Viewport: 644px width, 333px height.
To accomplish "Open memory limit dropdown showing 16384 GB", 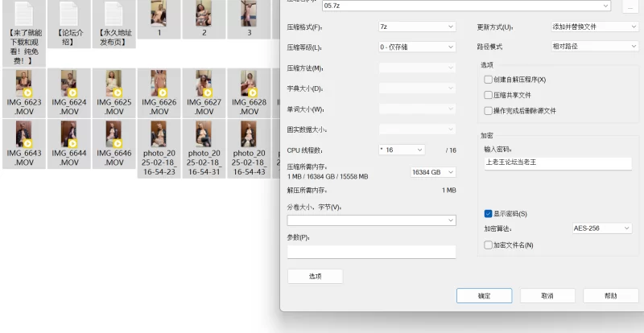I will [x=433, y=172].
